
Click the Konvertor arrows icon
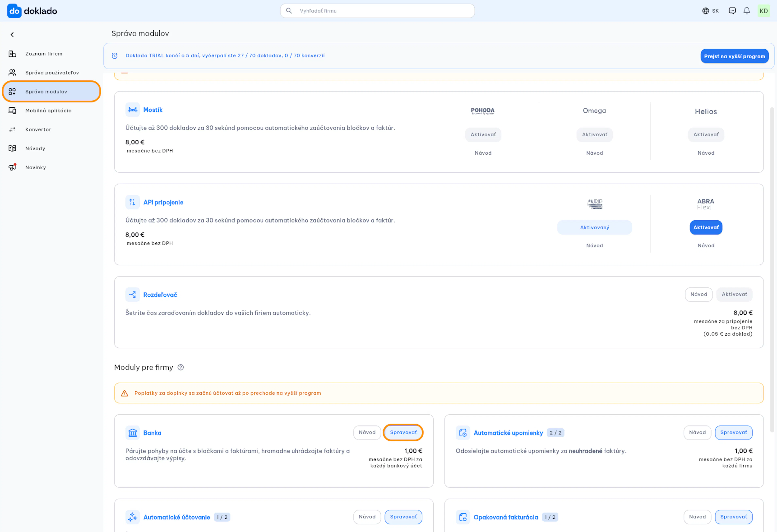[x=12, y=129]
